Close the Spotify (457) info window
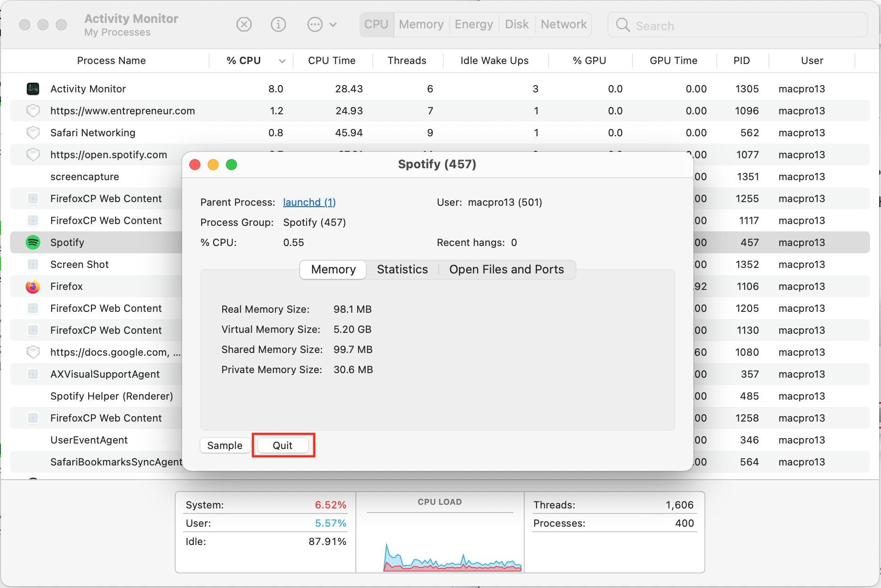Image resolution: width=881 pixels, height=588 pixels. coord(195,165)
